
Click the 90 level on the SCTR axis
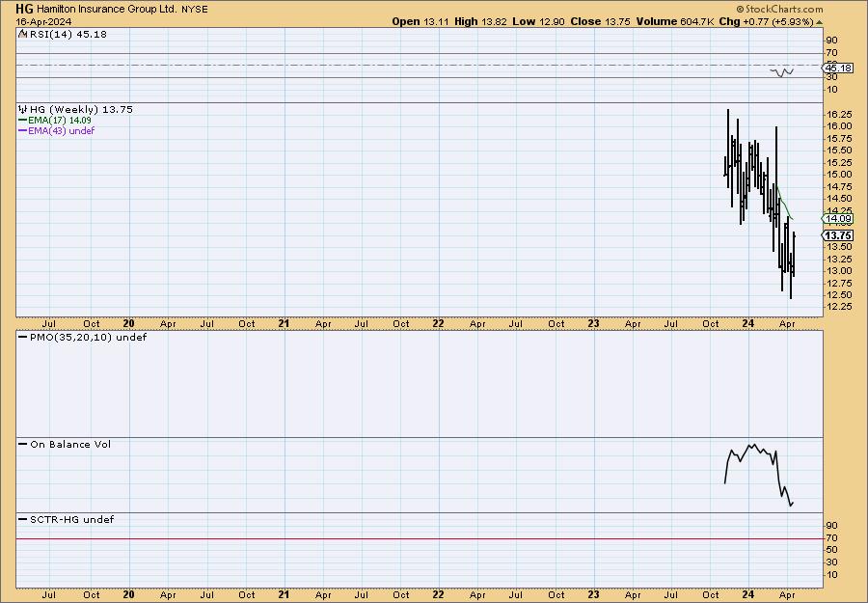pyautogui.click(x=832, y=526)
